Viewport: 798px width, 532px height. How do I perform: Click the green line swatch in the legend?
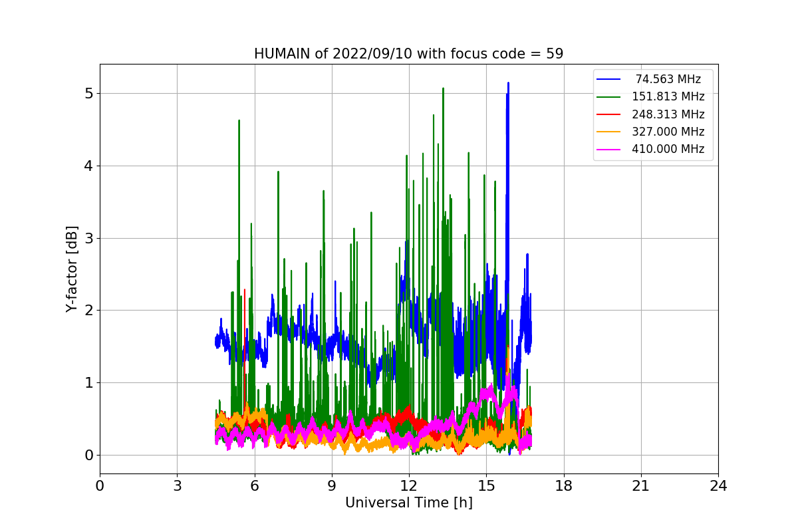610,97
